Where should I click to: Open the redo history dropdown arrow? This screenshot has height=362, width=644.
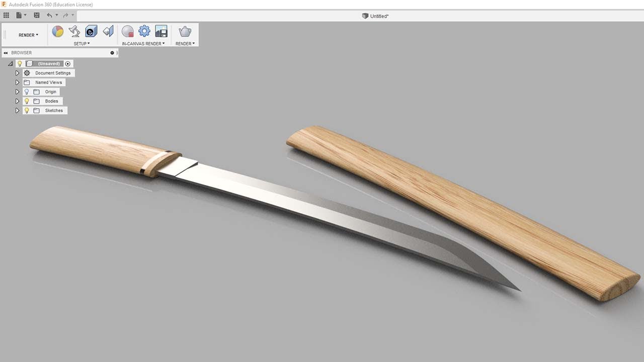point(72,16)
